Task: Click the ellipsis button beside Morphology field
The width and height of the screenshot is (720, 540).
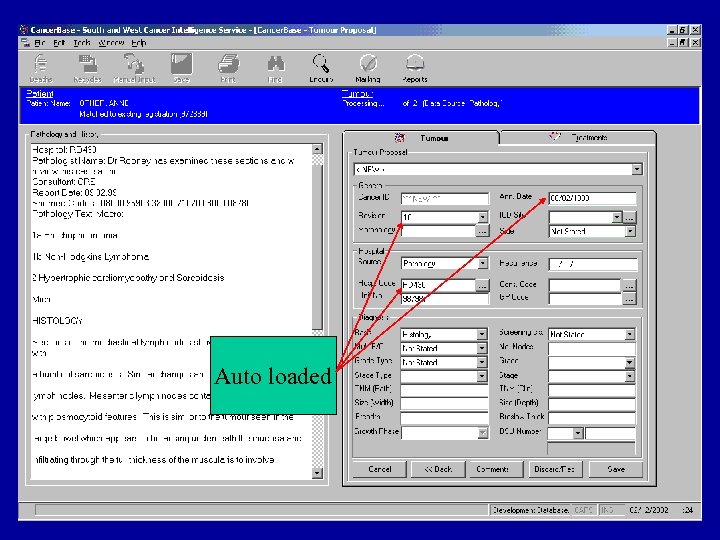Action: (x=482, y=231)
